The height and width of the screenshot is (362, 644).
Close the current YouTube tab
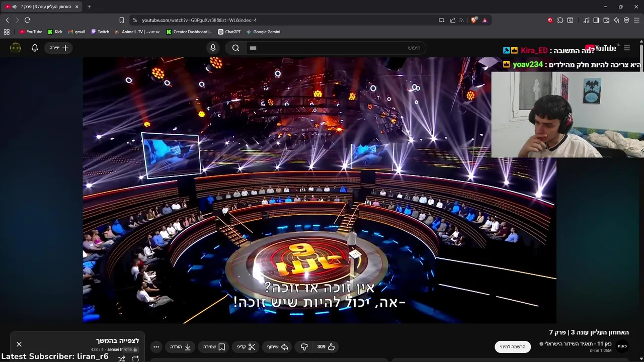click(76, 7)
